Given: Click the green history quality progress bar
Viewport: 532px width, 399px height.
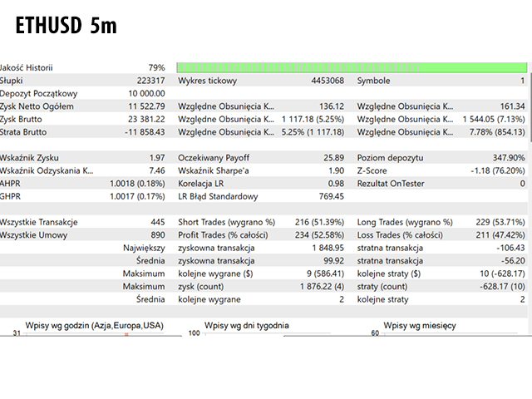Looking at the screenshot, I should 352,67.
